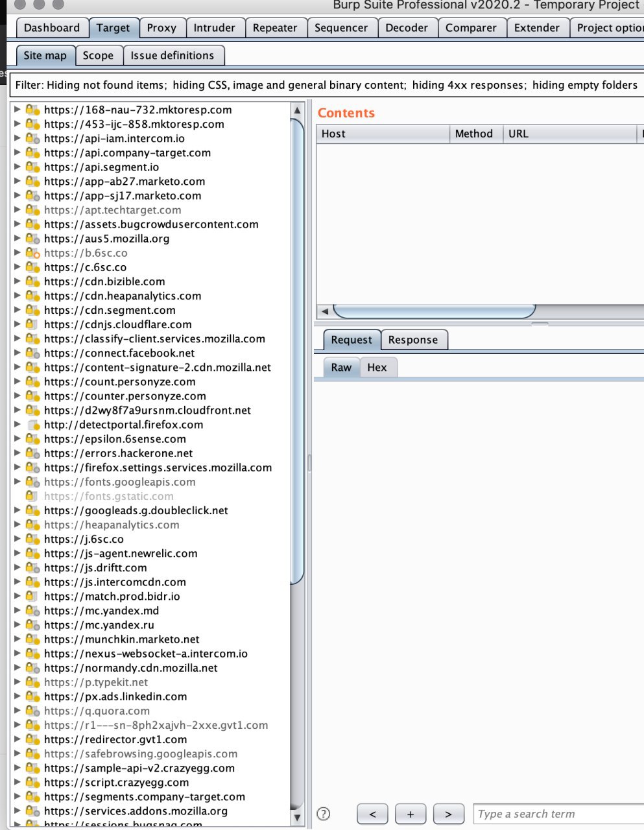The height and width of the screenshot is (830, 644).
Task: Click the lock icon next to b.6sc.co
Action: point(32,253)
